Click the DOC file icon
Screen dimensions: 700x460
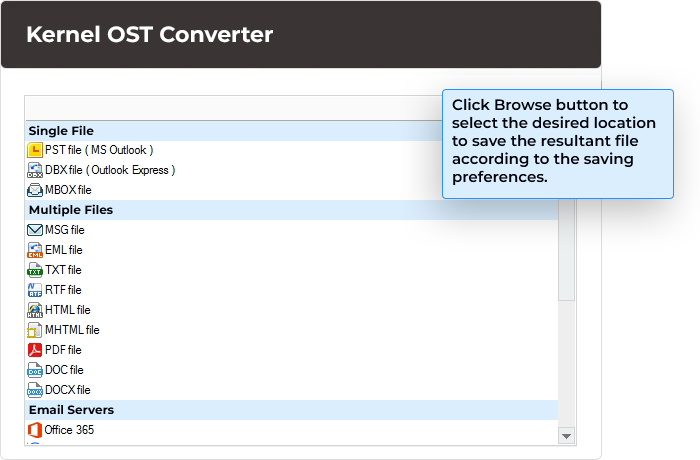pos(35,370)
